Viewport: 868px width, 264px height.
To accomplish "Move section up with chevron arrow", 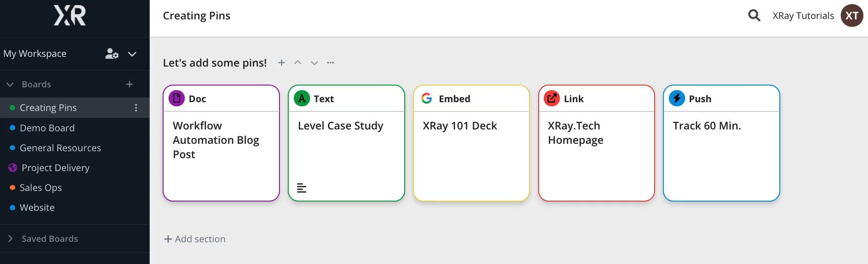I will 298,63.
